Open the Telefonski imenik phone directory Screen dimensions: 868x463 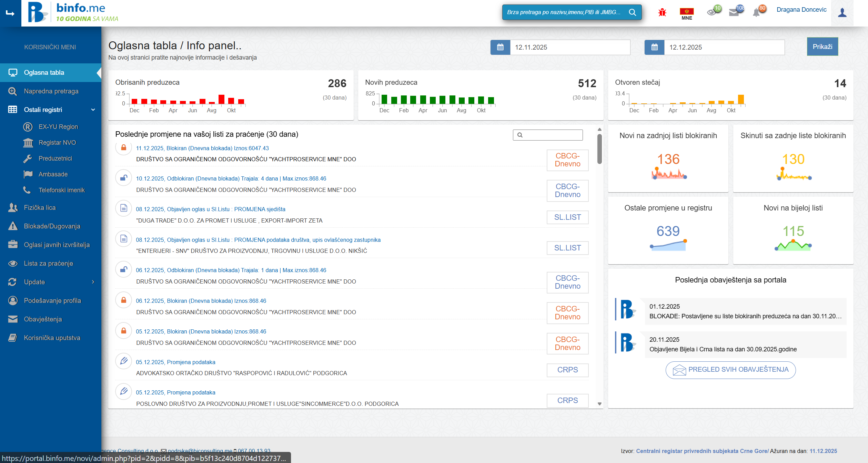(61, 190)
